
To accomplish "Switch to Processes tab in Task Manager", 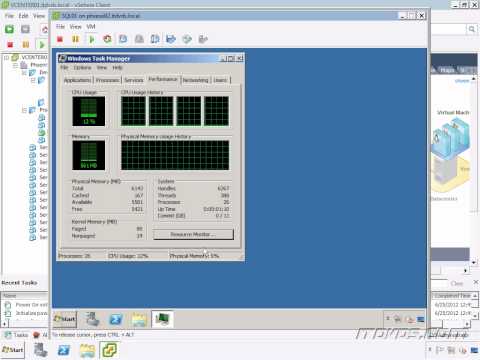I will point(107,80).
